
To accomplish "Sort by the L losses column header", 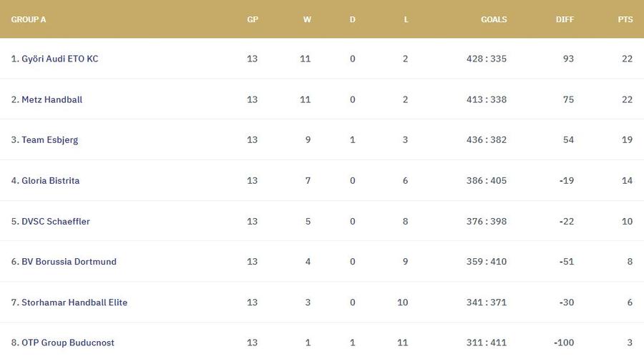I will click(x=406, y=19).
